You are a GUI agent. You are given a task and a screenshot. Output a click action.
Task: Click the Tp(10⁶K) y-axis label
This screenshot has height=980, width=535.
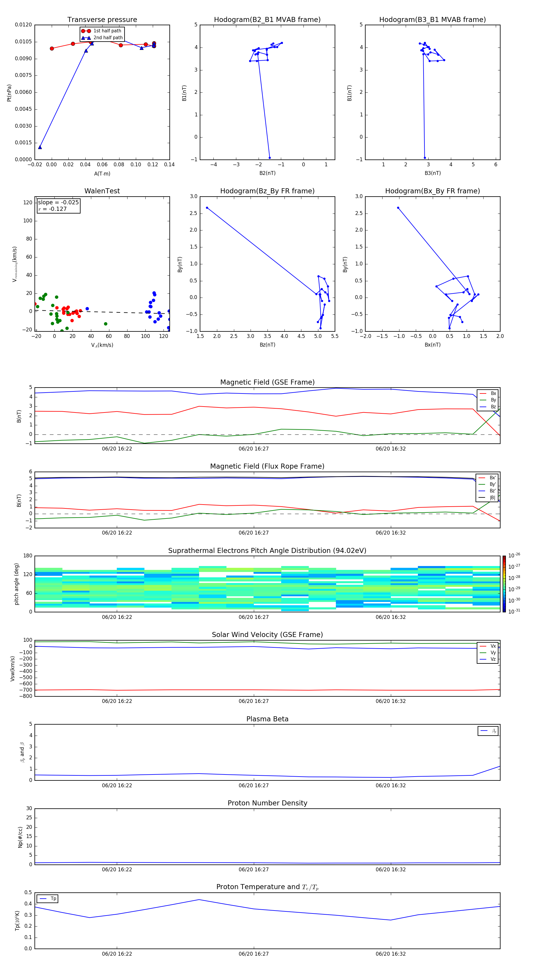tap(17, 921)
